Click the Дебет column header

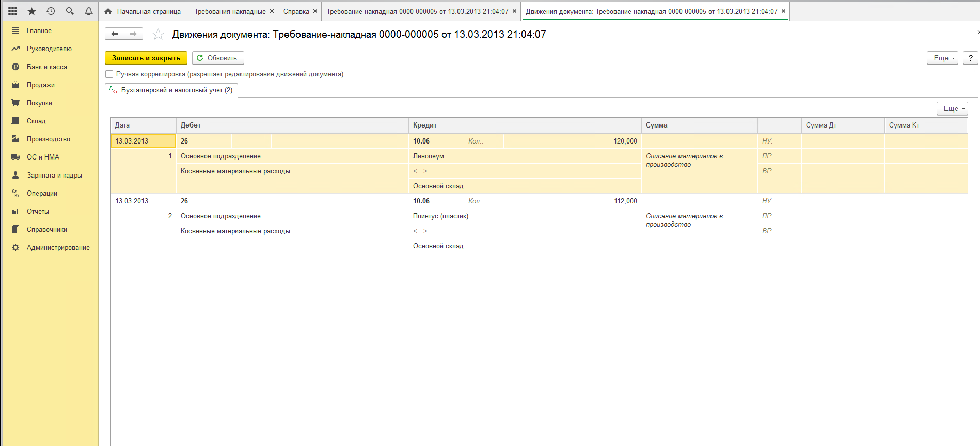292,125
